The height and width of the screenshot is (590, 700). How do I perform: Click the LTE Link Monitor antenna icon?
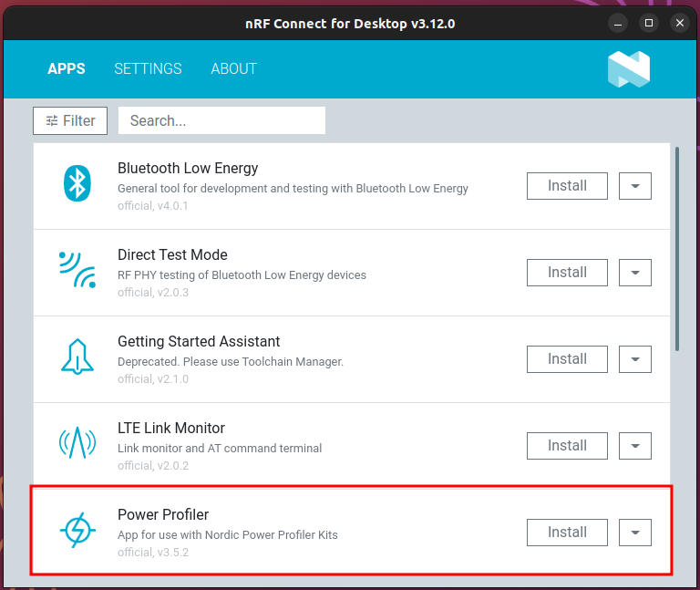77,445
